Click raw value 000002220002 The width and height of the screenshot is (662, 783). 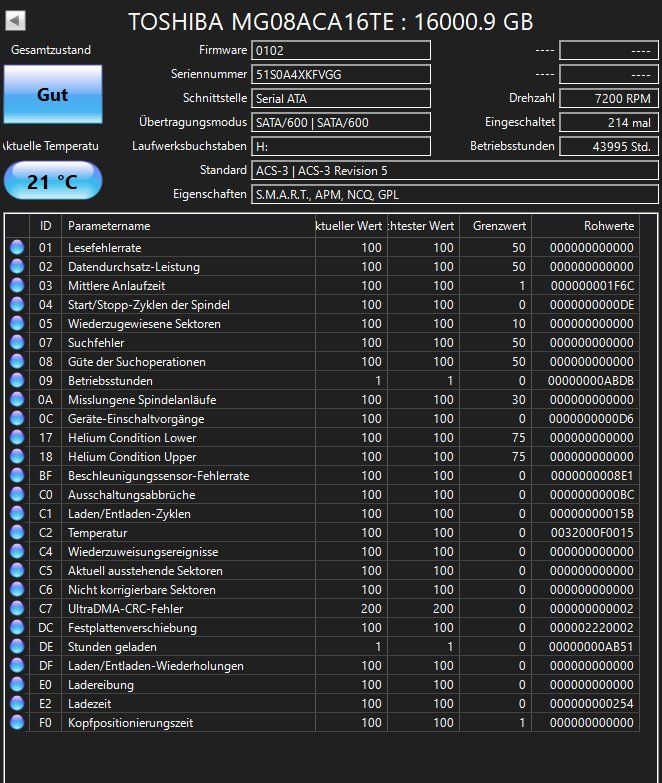tap(592, 628)
